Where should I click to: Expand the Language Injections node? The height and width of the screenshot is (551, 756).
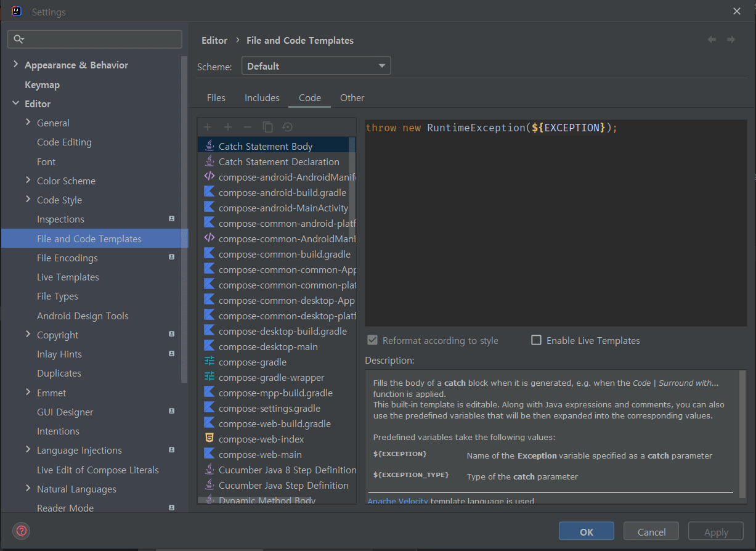coord(28,450)
